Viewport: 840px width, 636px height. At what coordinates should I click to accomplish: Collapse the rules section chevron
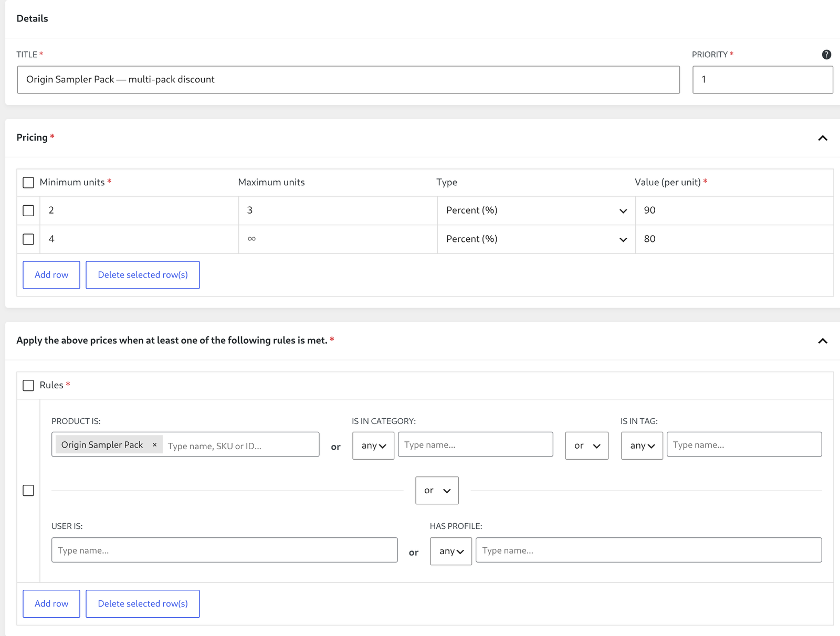coord(823,341)
